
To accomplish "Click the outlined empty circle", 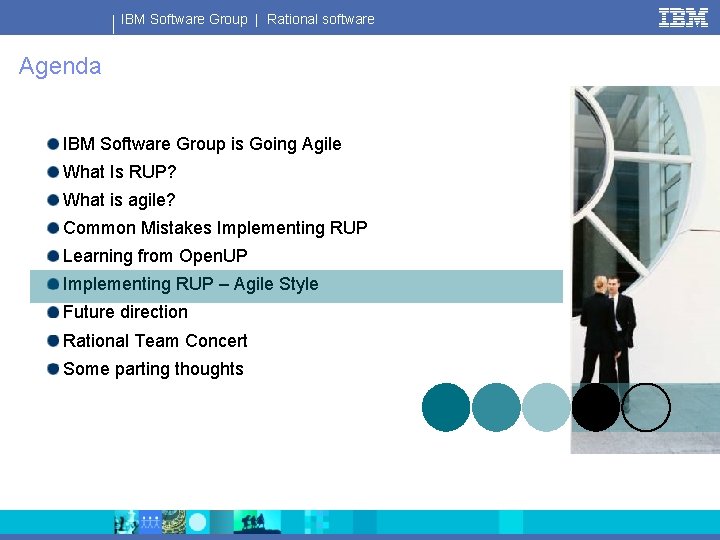I will pyautogui.click(x=646, y=407).
